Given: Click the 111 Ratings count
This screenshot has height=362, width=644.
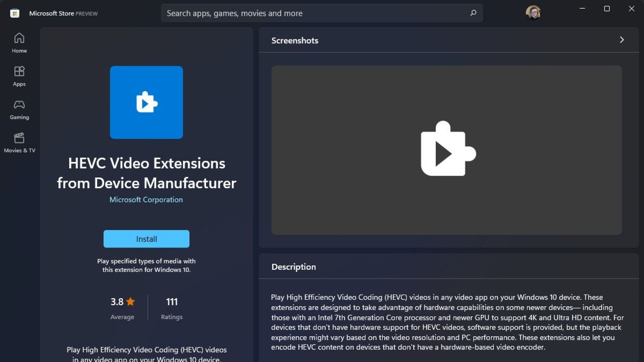Looking at the screenshot, I should [x=172, y=302].
